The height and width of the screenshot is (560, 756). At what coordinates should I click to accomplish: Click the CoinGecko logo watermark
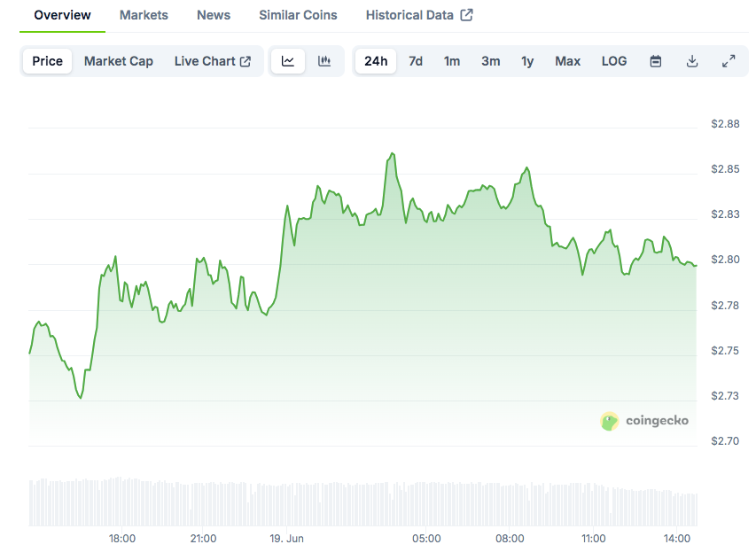coord(644,421)
